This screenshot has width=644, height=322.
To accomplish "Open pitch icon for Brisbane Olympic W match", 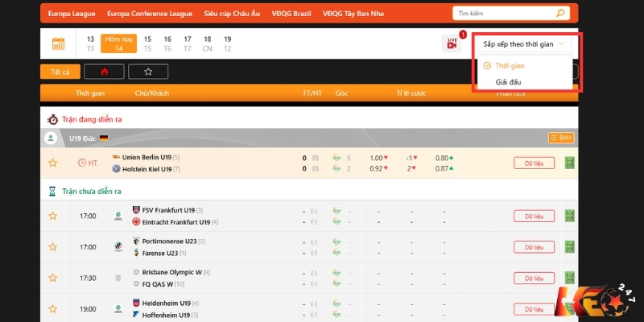I will [570, 278].
